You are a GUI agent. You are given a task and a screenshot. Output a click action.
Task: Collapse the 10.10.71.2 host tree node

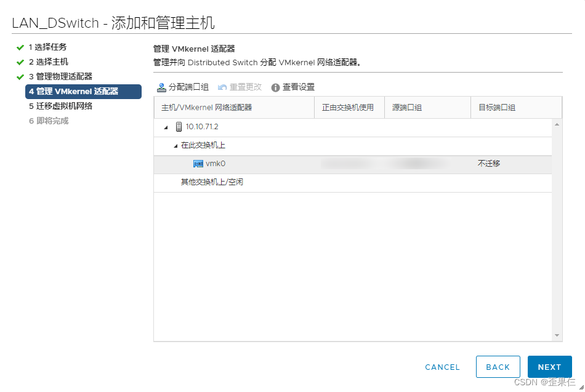pyautogui.click(x=166, y=127)
